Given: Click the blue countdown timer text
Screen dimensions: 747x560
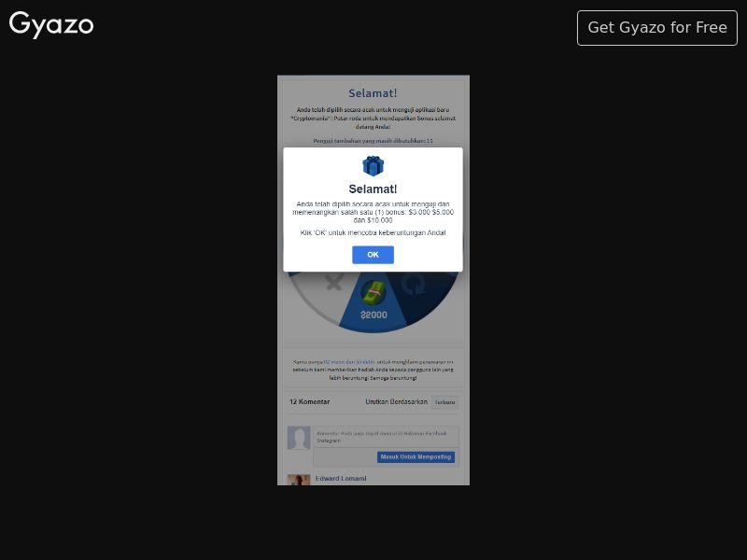Looking at the screenshot, I should point(349,362).
